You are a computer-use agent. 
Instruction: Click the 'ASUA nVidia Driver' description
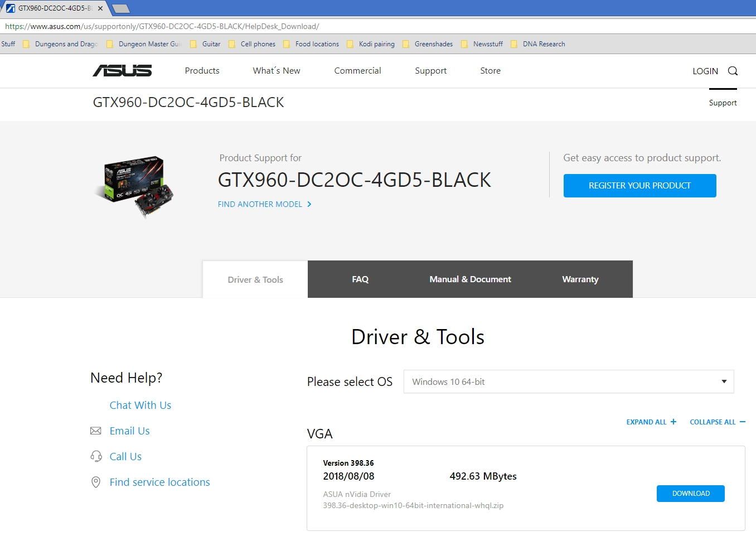coord(357,494)
